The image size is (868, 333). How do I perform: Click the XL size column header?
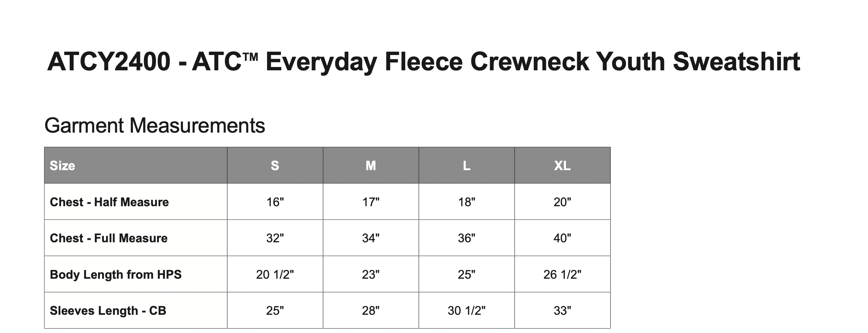562,166
